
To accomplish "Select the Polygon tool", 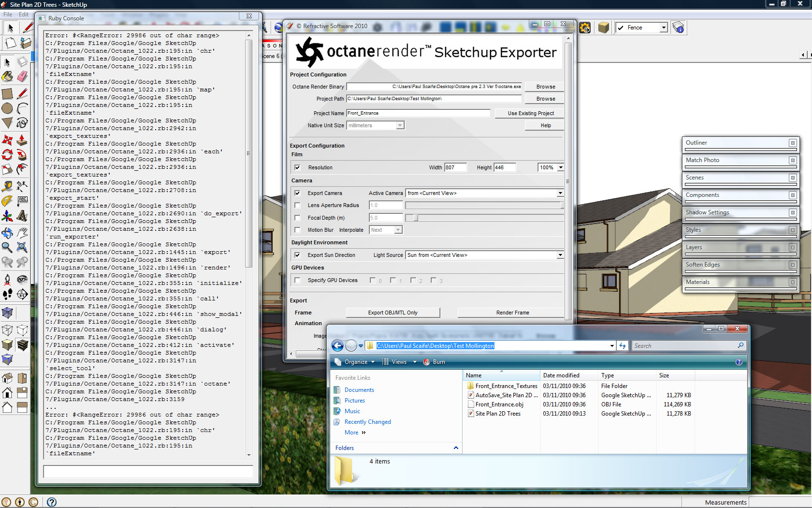I will [7, 123].
